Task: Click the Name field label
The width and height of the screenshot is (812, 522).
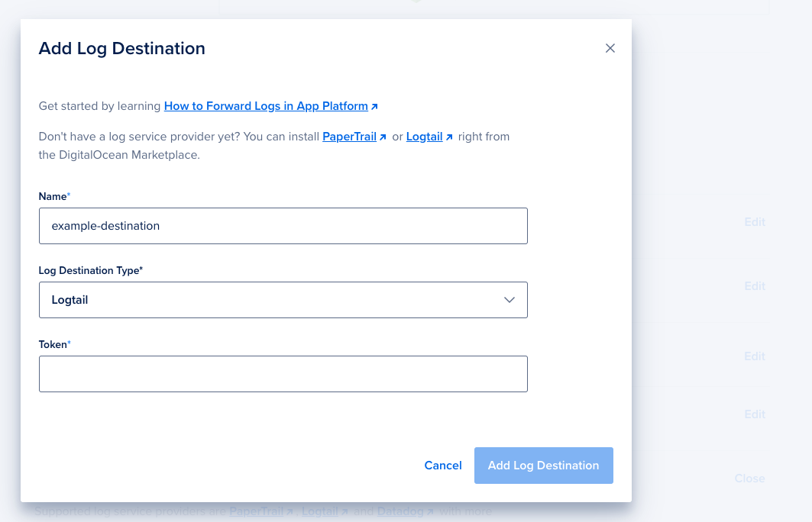Action: 54,197
